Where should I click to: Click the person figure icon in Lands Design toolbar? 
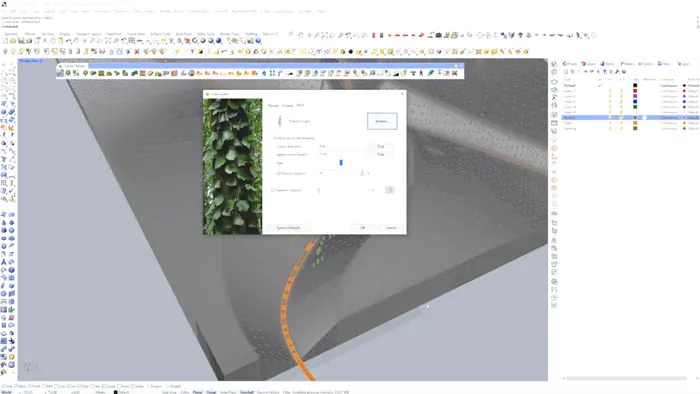[x=421, y=73]
